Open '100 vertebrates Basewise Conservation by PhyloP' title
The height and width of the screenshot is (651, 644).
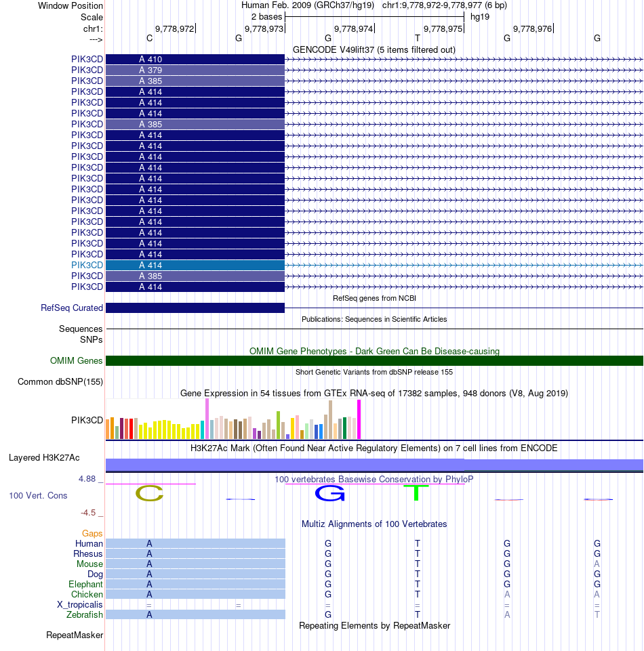click(374, 479)
